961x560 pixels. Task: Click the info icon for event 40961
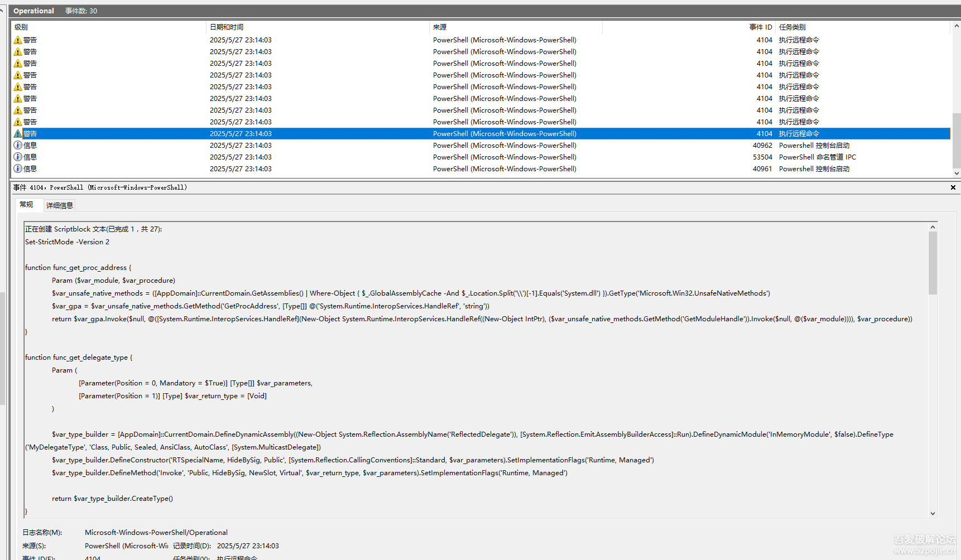tap(18, 169)
